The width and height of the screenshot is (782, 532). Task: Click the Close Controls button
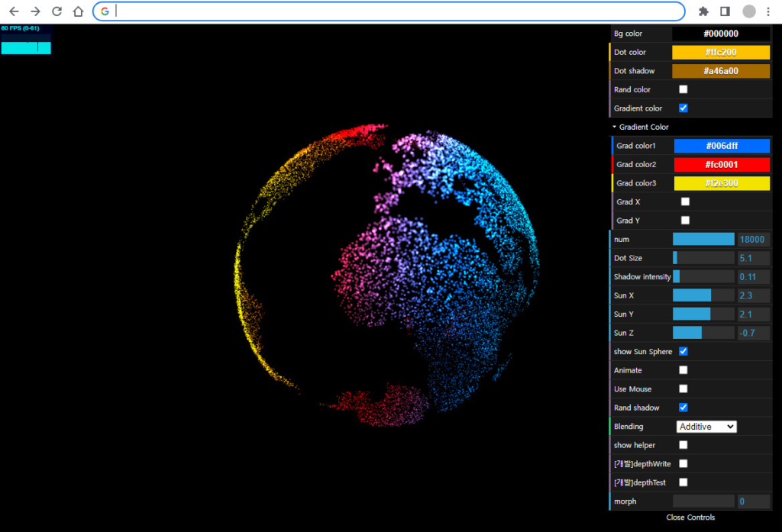(690, 517)
